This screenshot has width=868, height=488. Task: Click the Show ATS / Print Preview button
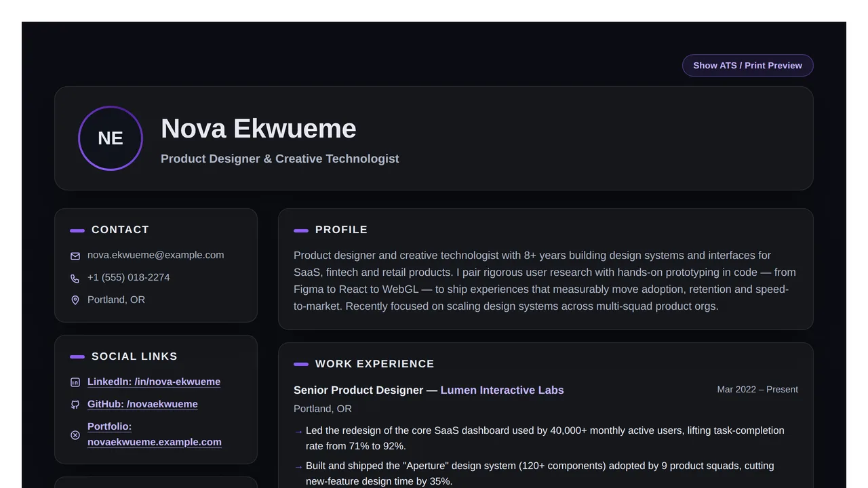coord(747,65)
